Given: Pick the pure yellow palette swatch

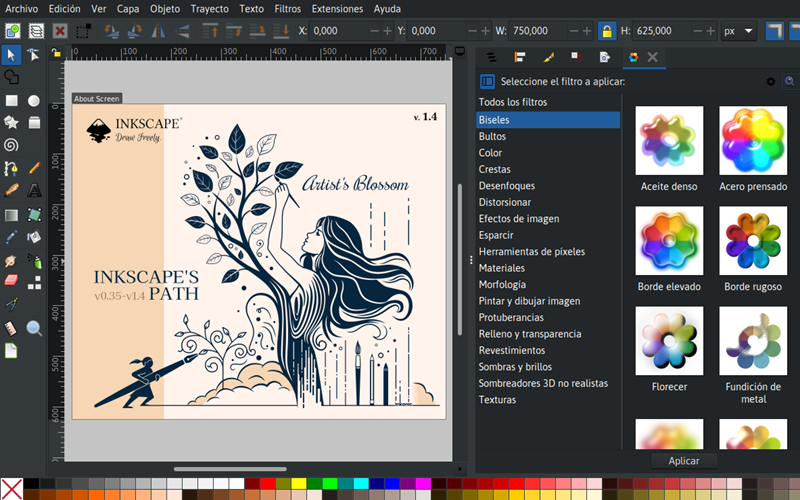Looking at the screenshot, I should (x=298, y=483).
